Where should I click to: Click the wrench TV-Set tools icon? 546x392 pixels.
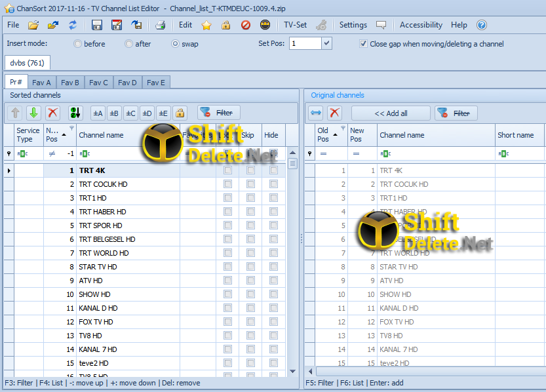pyautogui.click(x=321, y=25)
